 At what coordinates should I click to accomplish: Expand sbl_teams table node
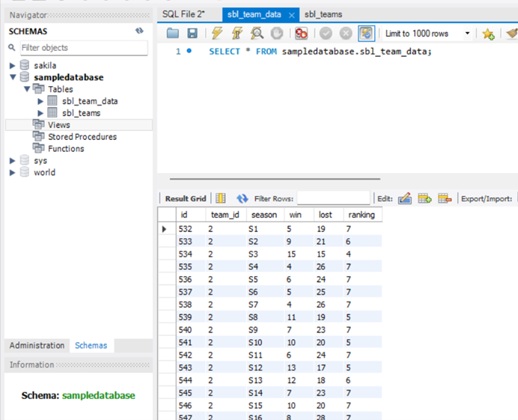click(40, 113)
